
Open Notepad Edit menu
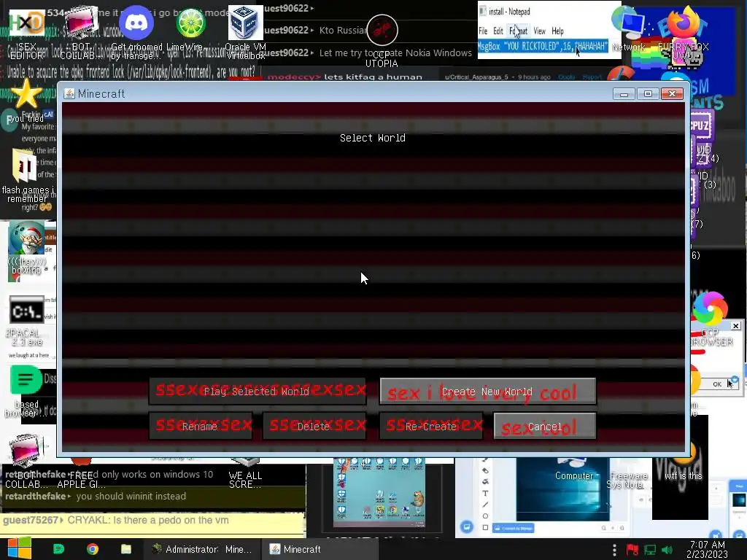pyautogui.click(x=498, y=31)
